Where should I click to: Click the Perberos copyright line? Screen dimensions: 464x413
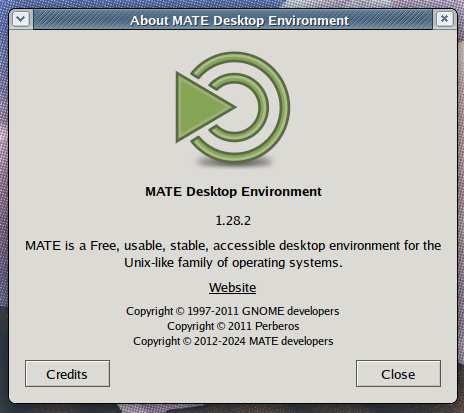233,326
